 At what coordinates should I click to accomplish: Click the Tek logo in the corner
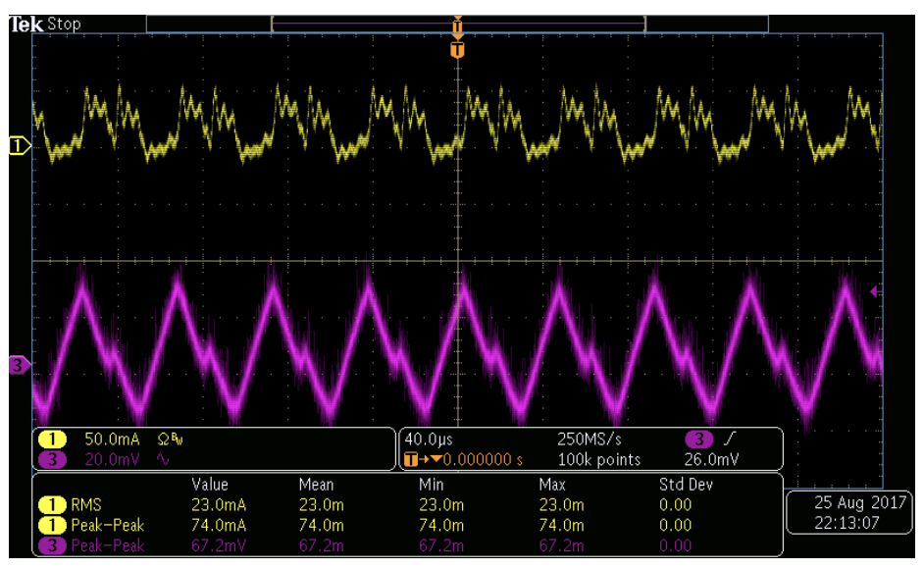(26, 24)
